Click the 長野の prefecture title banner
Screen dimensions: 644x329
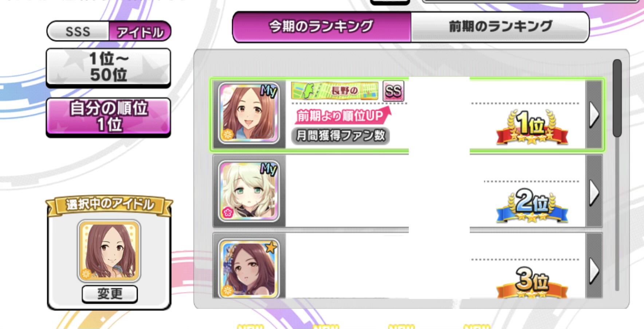pos(334,91)
